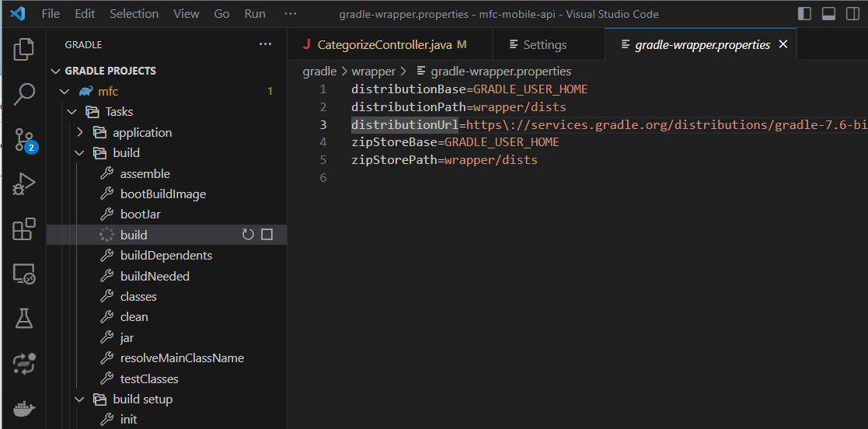Click GRADLE_USER_HOME value on line 1
Viewport: 868px width, 429px height.
click(x=530, y=89)
